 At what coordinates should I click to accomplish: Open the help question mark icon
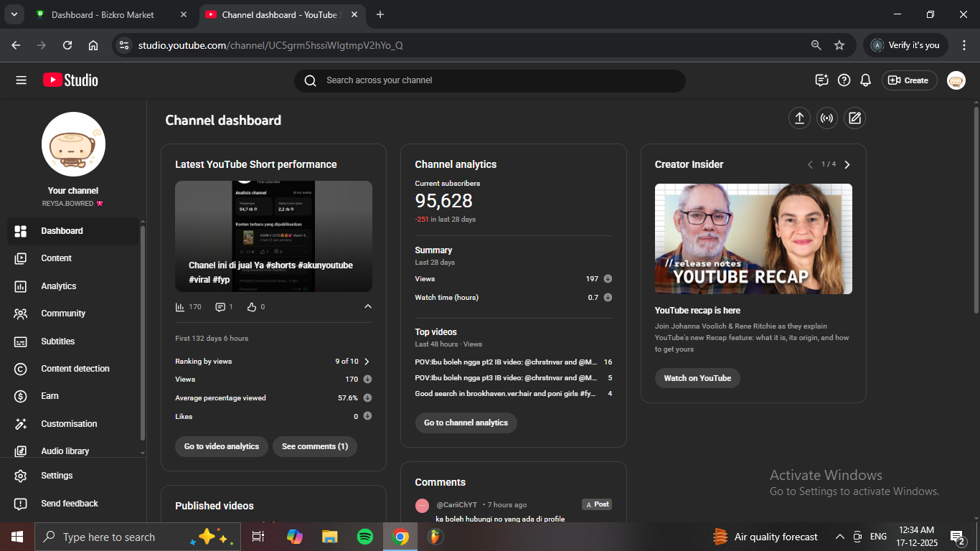[844, 80]
